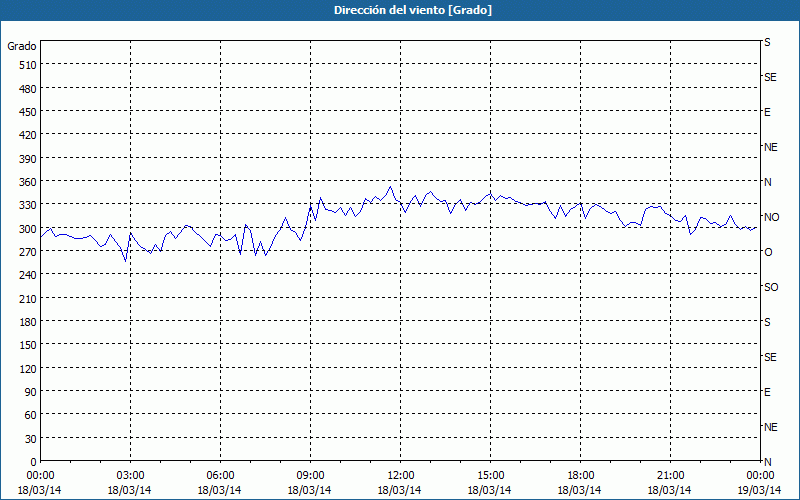The width and height of the screenshot is (800, 500).
Task: Click the 'Dirección del viento [Grado]' chart title
Action: coord(413,10)
